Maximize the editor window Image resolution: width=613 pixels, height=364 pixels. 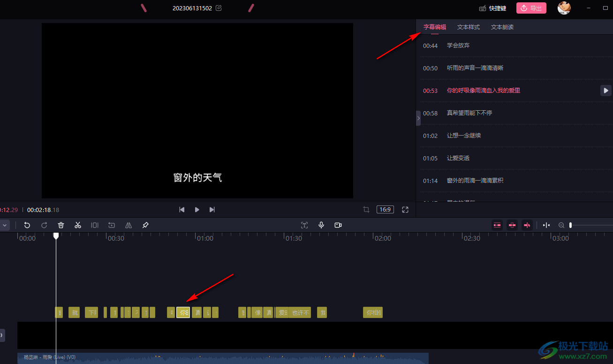[x=605, y=8]
